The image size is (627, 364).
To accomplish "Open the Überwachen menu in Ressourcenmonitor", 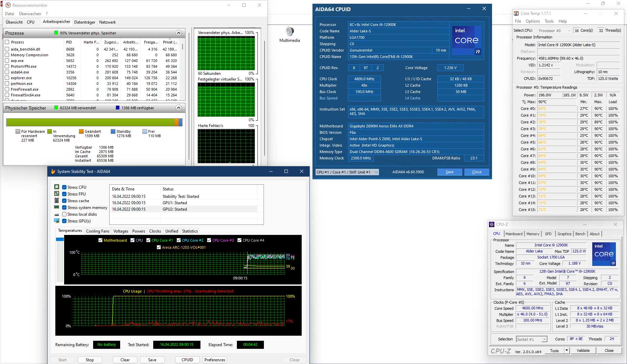I will pos(30,14).
